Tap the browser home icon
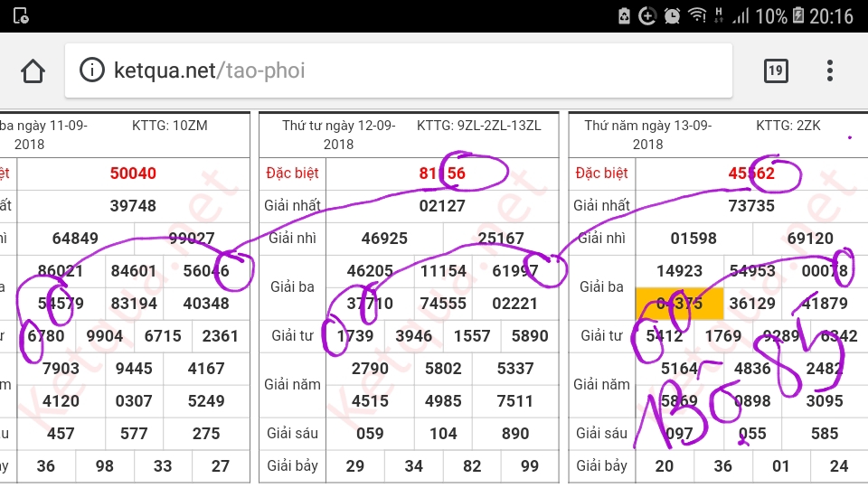This screenshot has height=488, width=868. [x=33, y=70]
